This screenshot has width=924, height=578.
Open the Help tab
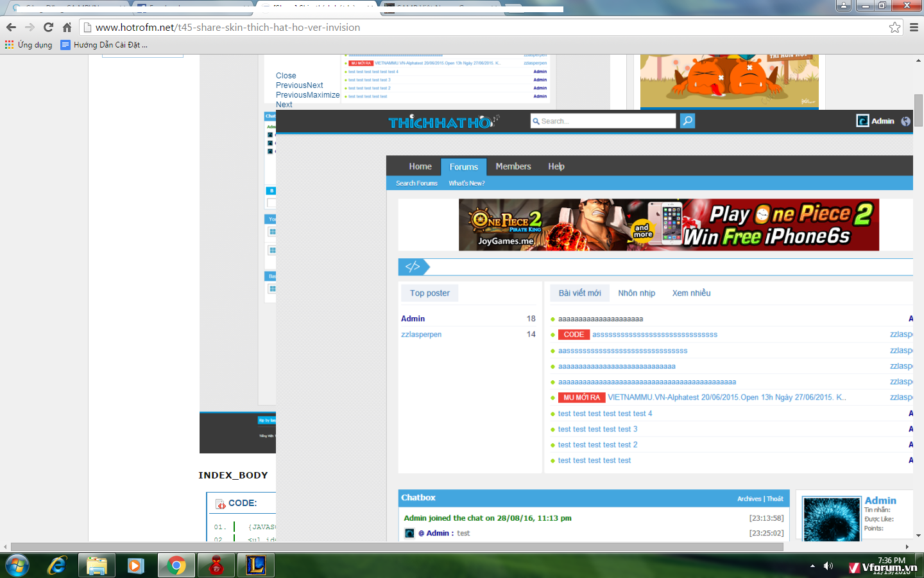556,166
